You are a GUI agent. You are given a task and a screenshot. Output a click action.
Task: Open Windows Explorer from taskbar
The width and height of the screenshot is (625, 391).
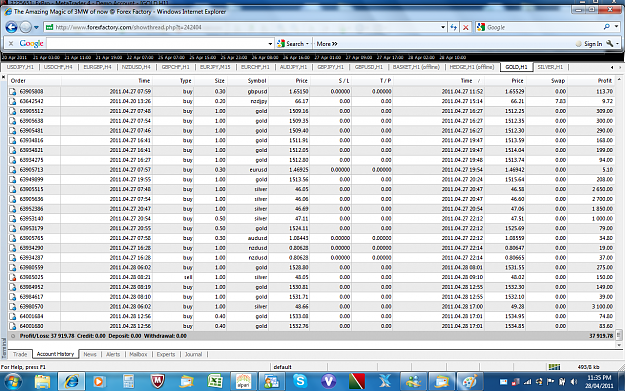(x=42, y=381)
